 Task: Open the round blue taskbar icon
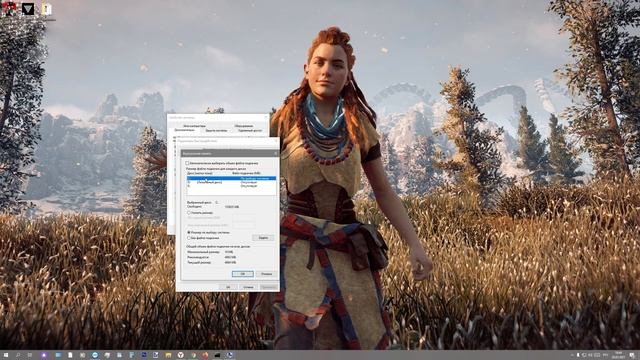95,356
